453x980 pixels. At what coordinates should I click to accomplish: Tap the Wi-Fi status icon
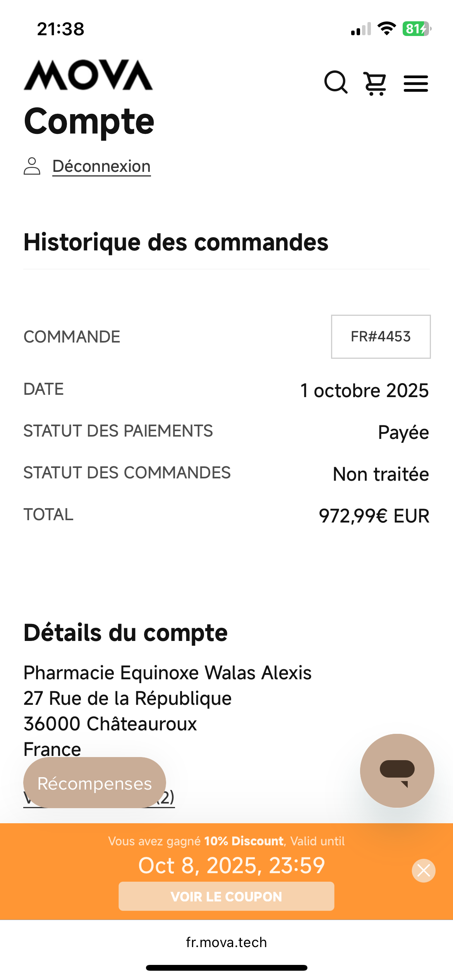(386, 29)
